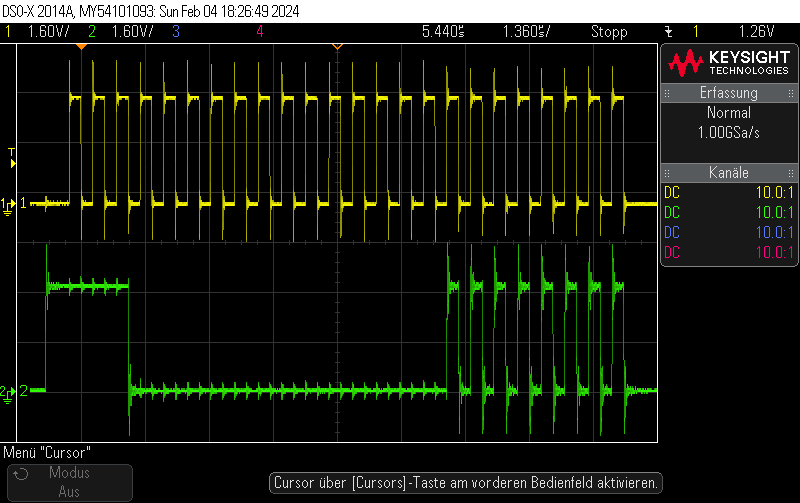Click the grip dots right of Kanäle

click(791, 173)
